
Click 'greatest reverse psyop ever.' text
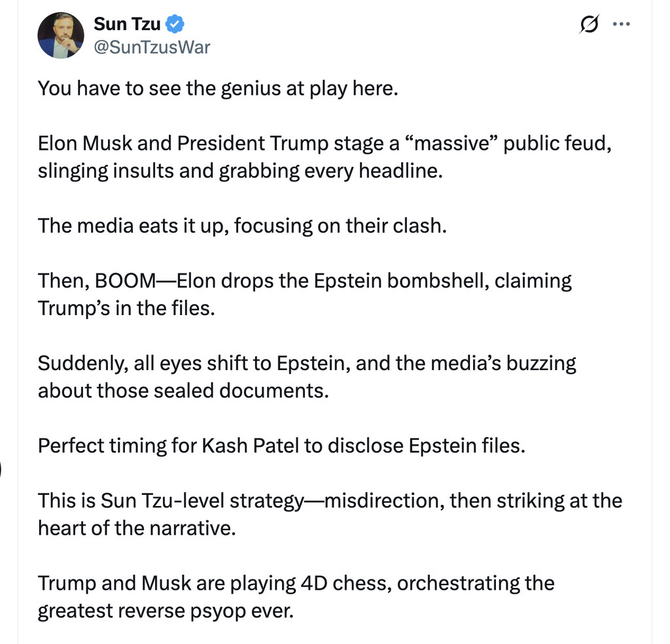click(x=165, y=610)
